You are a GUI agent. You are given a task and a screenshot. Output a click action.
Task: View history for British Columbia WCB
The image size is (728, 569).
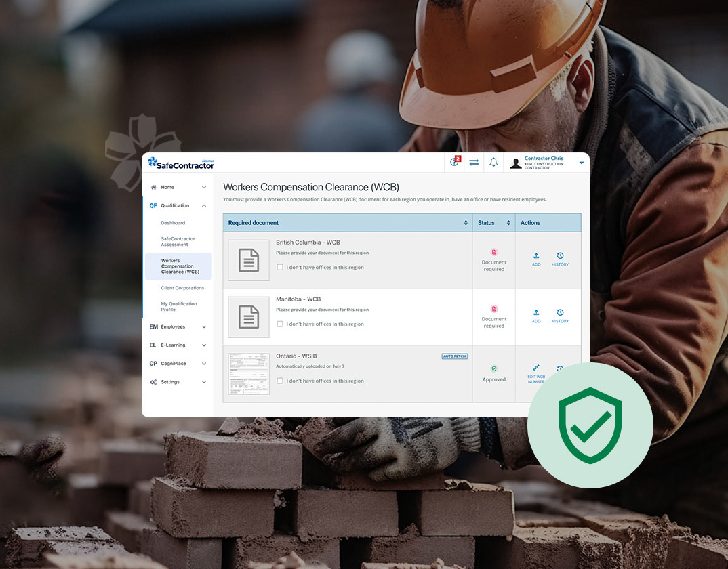(x=560, y=259)
